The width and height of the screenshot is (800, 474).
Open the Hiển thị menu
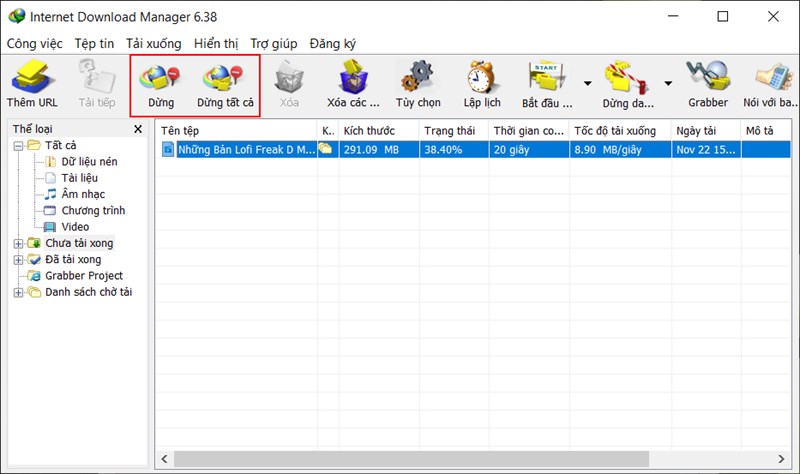coord(216,44)
